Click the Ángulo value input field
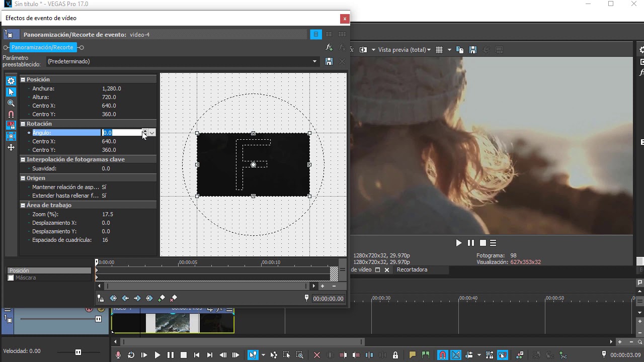 tap(121, 133)
